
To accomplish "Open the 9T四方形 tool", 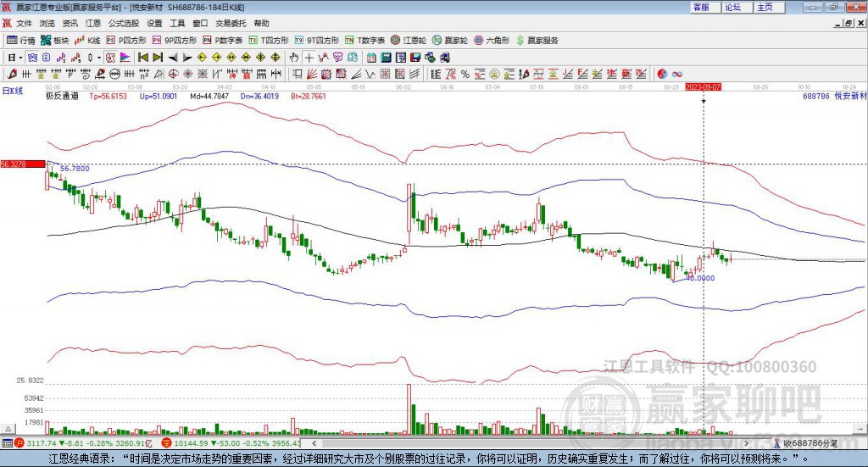I will (x=317, y=41).
